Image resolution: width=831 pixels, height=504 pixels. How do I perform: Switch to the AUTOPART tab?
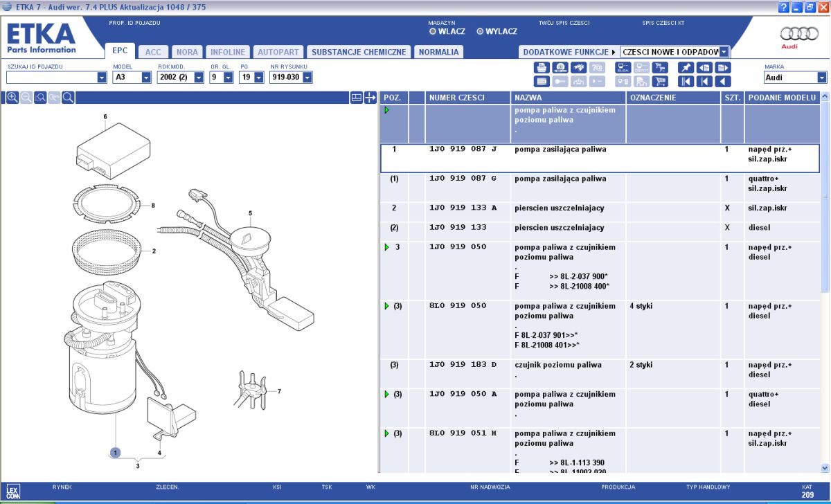click(278, 52)
